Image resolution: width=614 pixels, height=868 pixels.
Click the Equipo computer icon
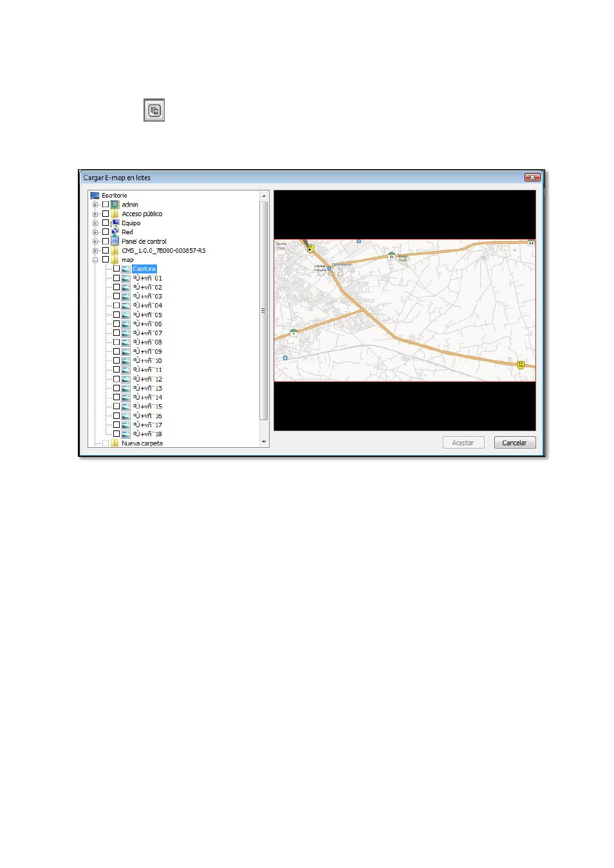pos(115,223)
